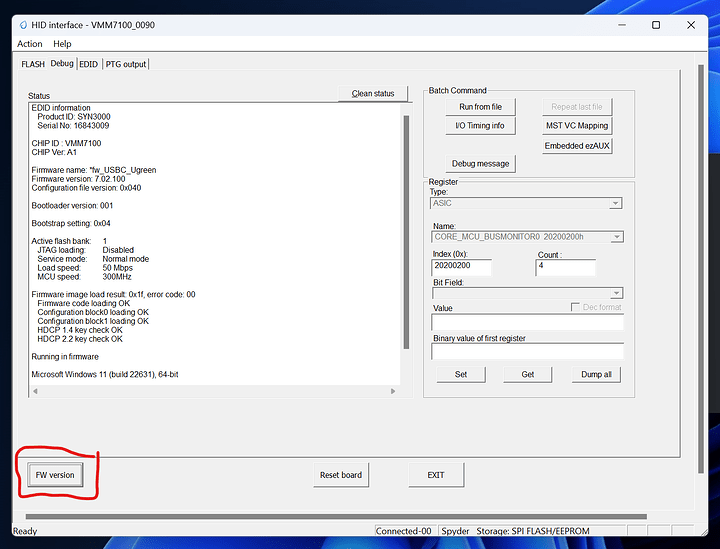This screenshot has width=720, height=549.
Task: Click the bottom horizontal window scrollbar
Action: [336, 516]
